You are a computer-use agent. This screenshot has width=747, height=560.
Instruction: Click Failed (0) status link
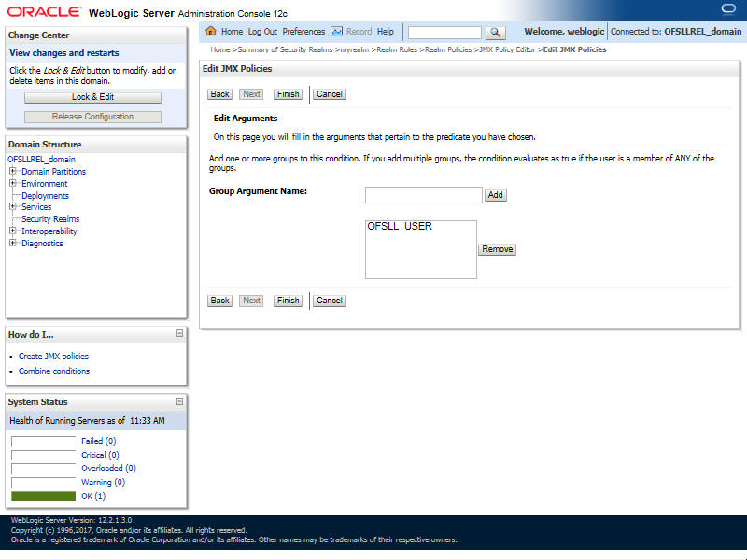[99, 441]
